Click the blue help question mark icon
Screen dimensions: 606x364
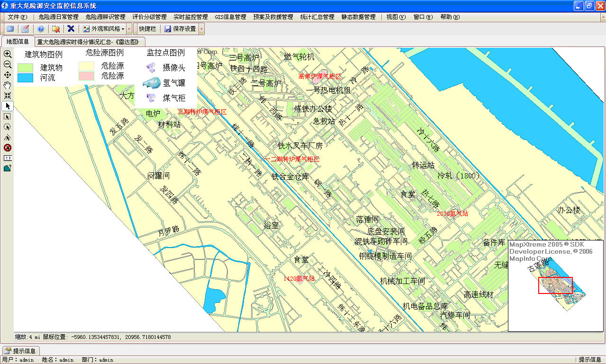(x=41, y=29)
